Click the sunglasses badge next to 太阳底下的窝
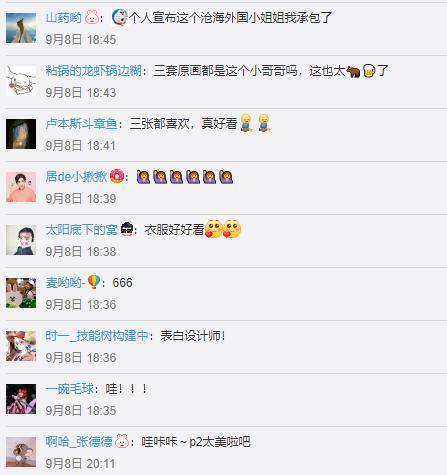 pos(127,229)
